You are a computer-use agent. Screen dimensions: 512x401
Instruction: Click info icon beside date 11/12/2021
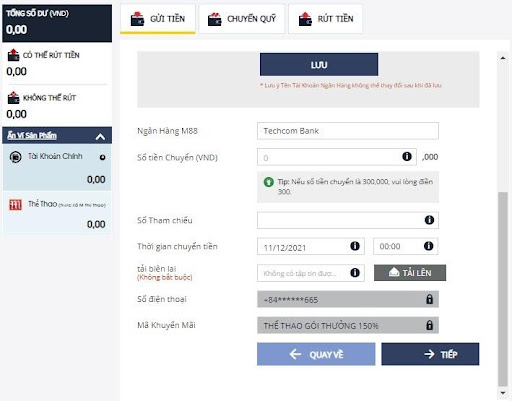point(355,246)
